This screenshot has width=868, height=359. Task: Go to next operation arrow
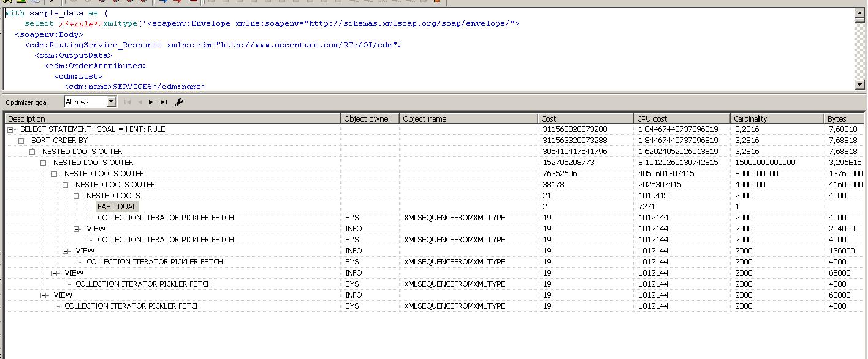(x=151, y=102)
